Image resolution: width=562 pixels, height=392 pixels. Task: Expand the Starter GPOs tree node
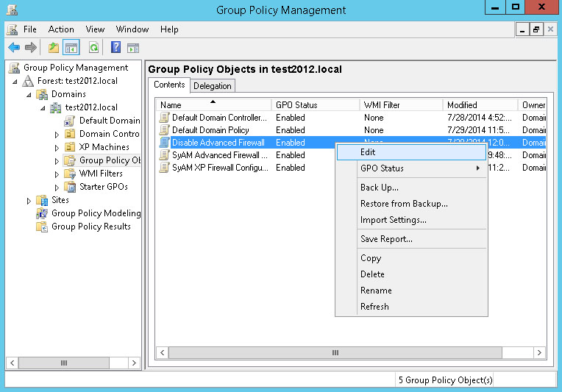(57, 188)
